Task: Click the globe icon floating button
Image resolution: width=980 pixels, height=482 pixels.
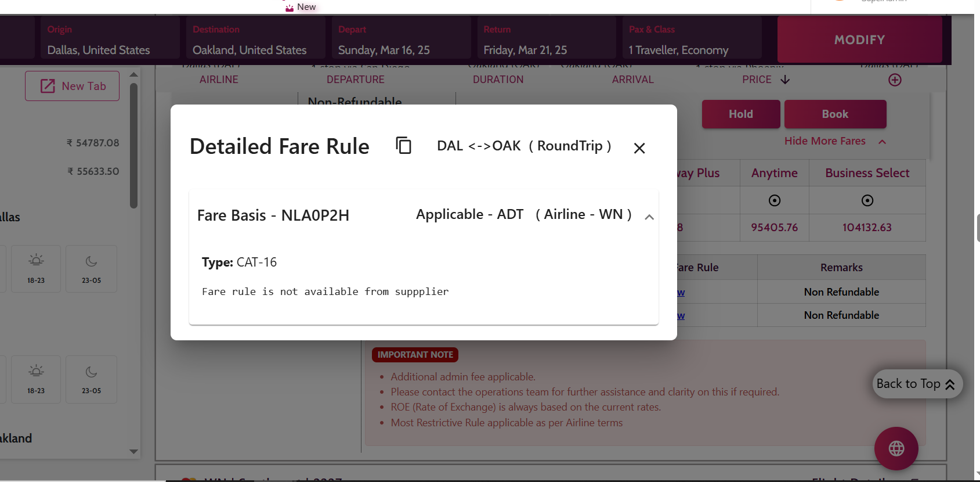Action: click(896, 448)
